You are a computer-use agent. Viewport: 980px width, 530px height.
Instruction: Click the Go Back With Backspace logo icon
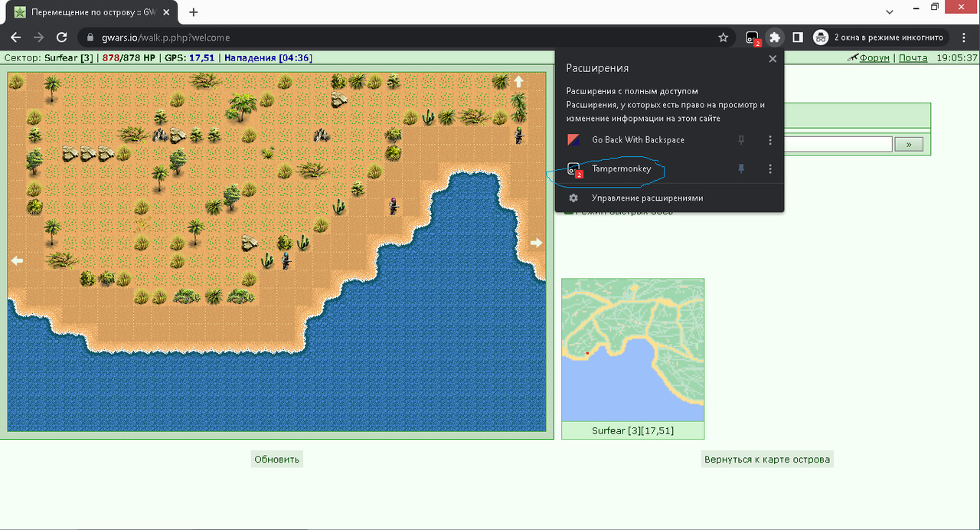[573, 140]
